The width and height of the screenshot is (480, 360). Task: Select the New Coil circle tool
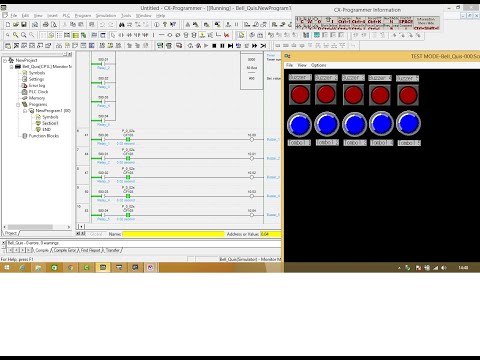pyautogui.click(x=170, y=35)
